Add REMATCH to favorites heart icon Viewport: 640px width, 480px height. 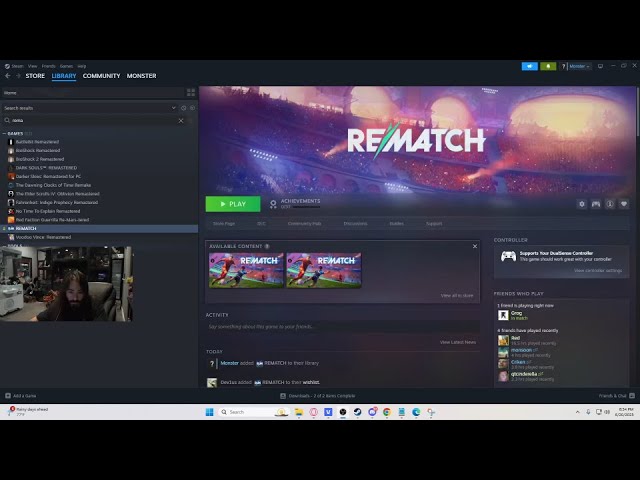point(624,204)
